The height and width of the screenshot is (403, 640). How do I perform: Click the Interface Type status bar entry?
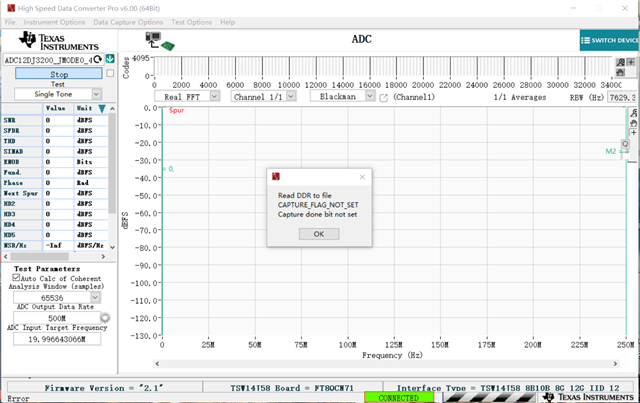pyautogui.click(x=508, y=388)
